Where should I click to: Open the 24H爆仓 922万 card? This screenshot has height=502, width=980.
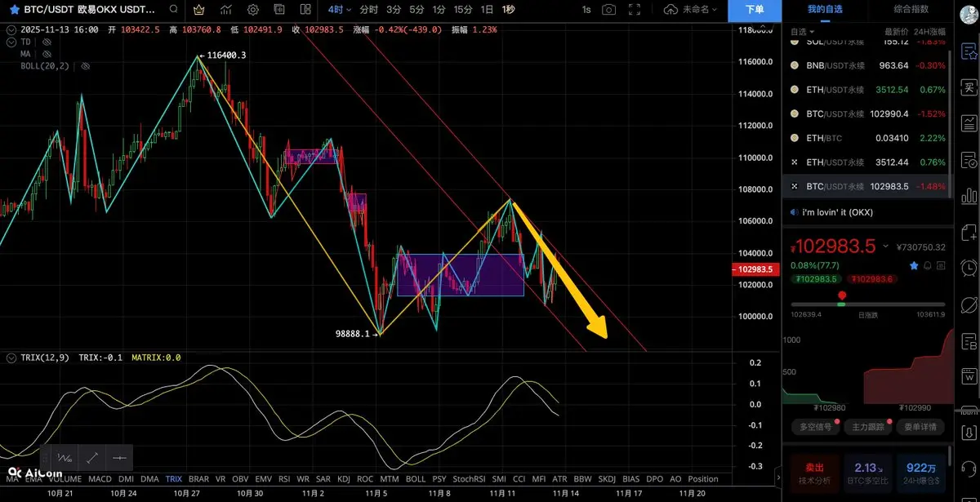(x=921, y=473)
